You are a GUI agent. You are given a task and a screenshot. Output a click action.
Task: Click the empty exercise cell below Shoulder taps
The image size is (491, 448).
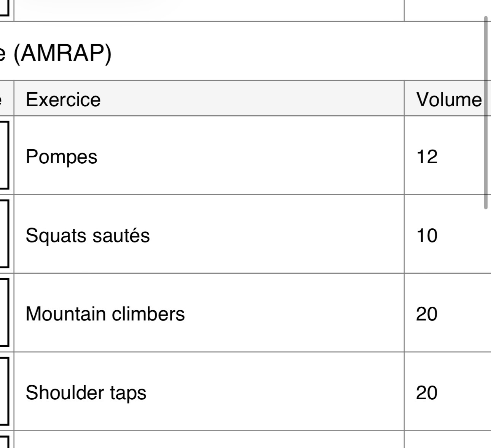point(209,440)
